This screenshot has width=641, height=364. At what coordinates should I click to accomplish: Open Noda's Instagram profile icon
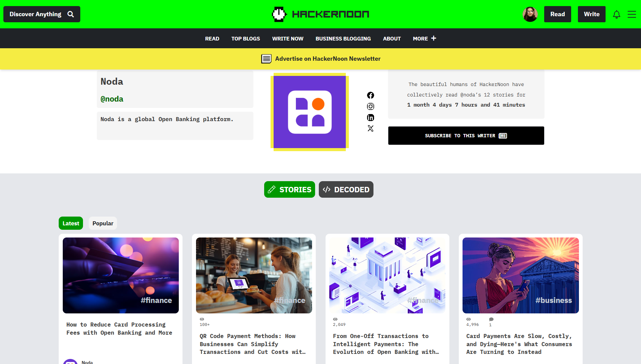click(370, 106)
